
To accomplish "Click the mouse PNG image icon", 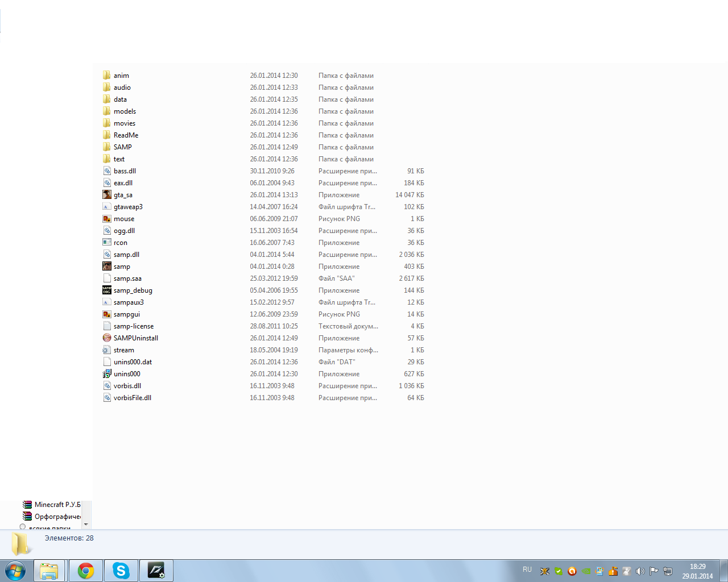I will [x=107, y=219].
